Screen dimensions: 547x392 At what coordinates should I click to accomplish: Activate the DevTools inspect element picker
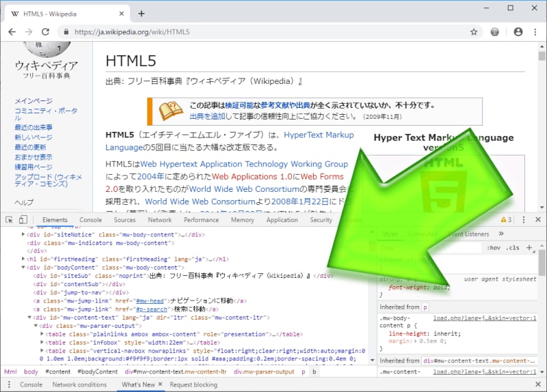10,220
